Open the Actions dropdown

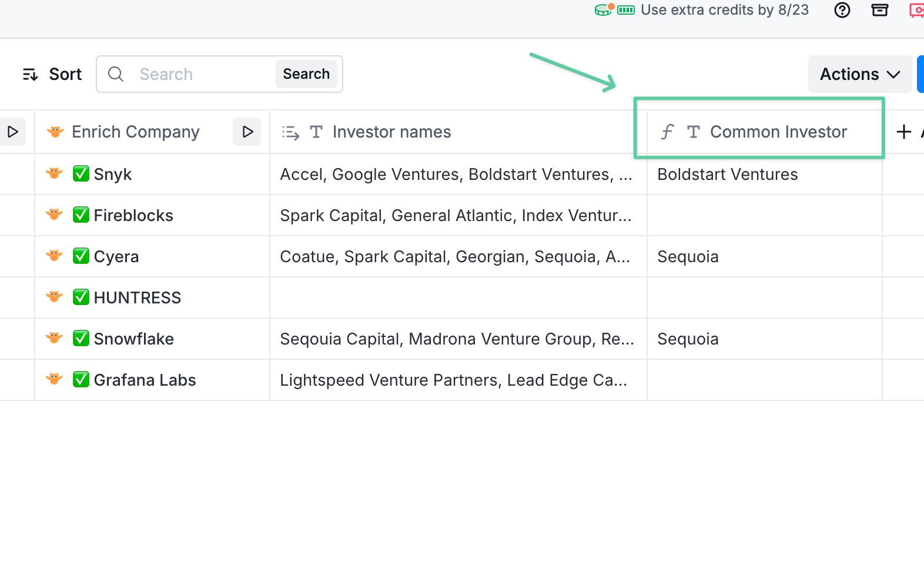860,74
